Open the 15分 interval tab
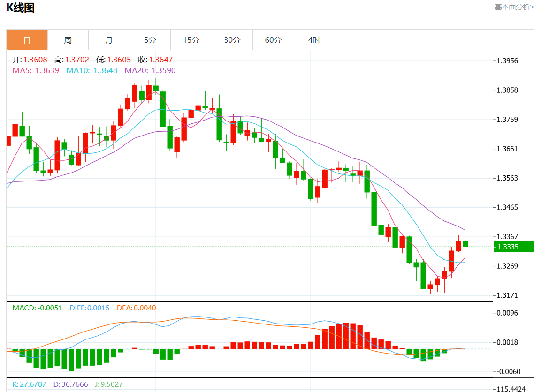This screenshot has height=392, width=549. coord(191,40)
